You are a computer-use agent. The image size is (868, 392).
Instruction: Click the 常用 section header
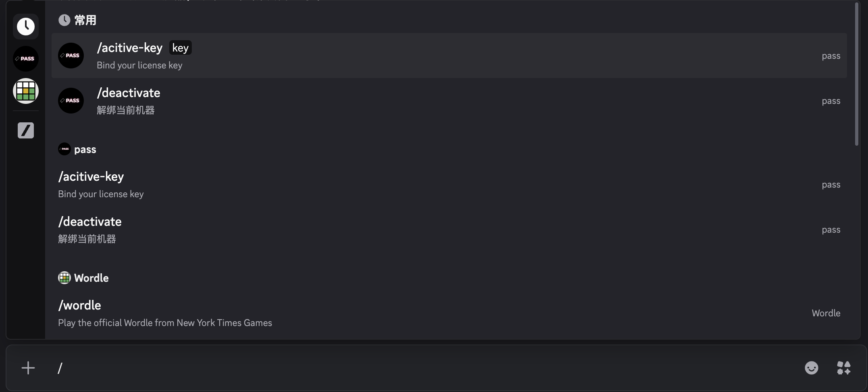pos(85,20)
